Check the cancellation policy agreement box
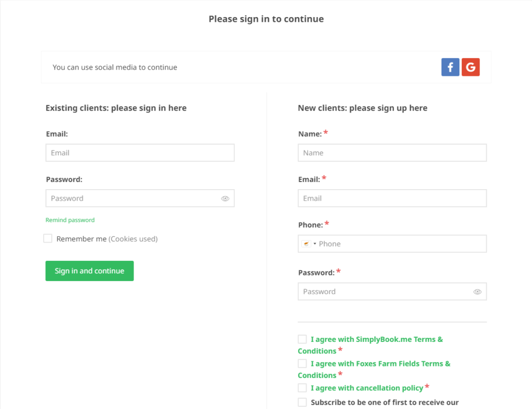Image resolution: width=532 pixels, height=409 pixels. [x=302, y=388]
